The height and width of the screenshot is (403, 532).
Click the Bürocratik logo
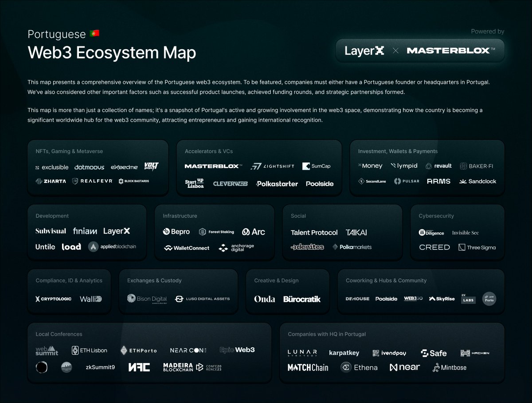pyautogui.click(x=302, y=299)
